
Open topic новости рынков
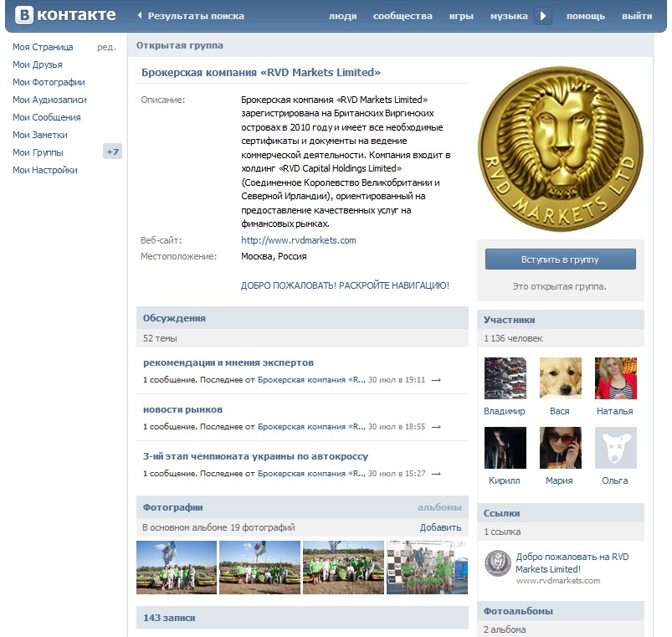point(182,409)
